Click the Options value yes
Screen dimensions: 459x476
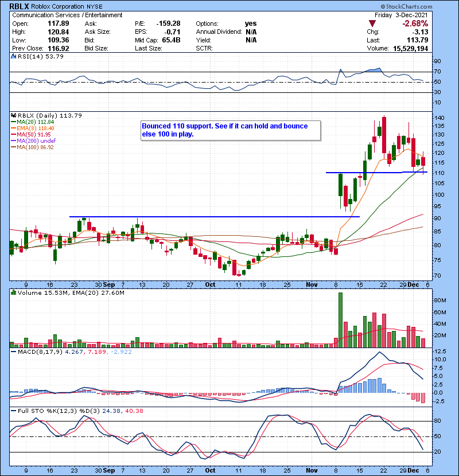[x=251, y=24]
